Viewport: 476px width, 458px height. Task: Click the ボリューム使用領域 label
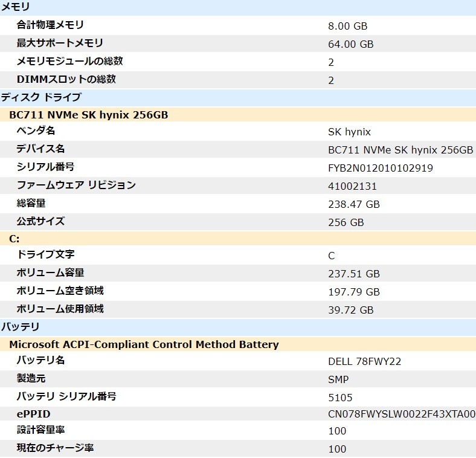click(60, 309)
